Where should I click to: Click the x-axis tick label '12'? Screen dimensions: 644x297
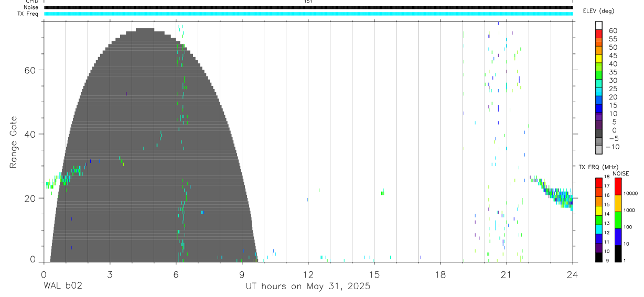coord(308,274)
